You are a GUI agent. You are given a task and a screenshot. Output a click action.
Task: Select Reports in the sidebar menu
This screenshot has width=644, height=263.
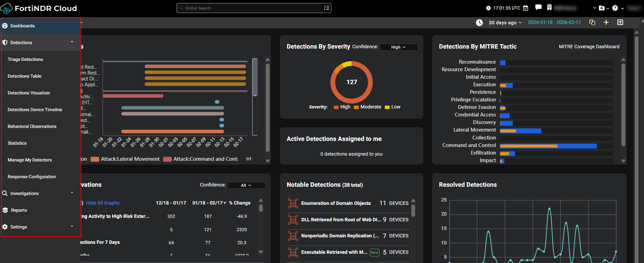pos(19,210)
